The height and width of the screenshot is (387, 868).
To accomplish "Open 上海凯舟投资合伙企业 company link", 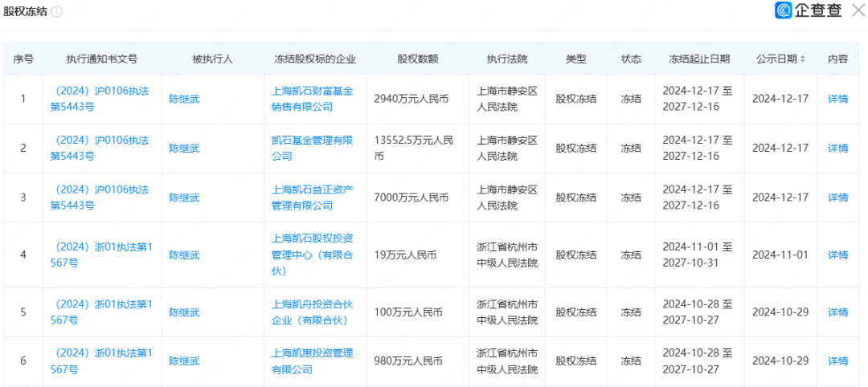I will tap(312, 312).
